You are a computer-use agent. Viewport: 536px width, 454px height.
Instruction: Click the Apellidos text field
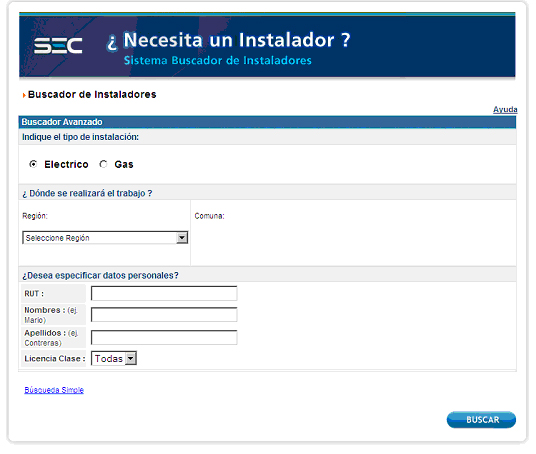click(x=164, y=337)
